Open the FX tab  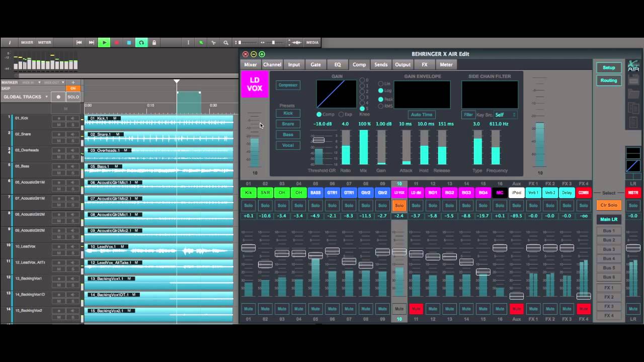[425, 64]
